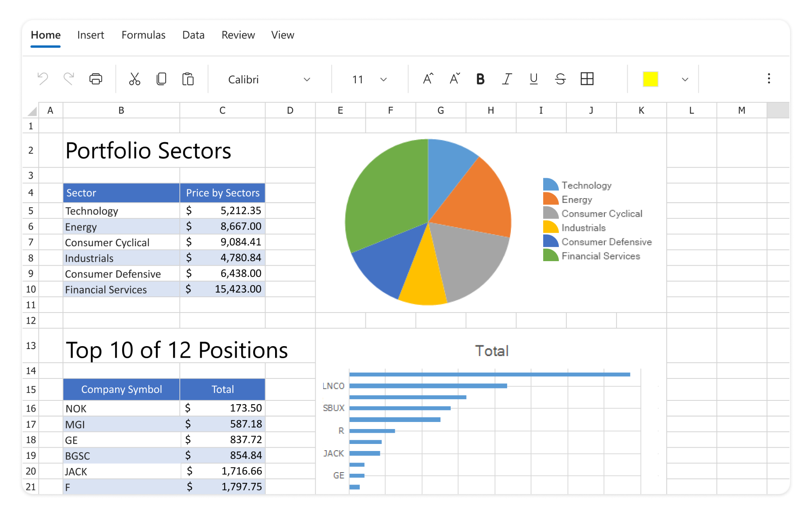Toggle strikethrough formatting
The height and width of the screenshot is (514, 812).
click(560, 79)
